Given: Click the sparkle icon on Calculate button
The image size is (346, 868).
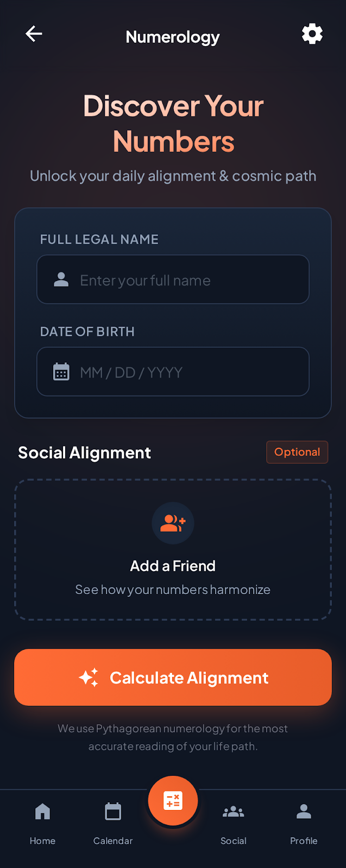Looking at the screenshot, I should point(89,678).
